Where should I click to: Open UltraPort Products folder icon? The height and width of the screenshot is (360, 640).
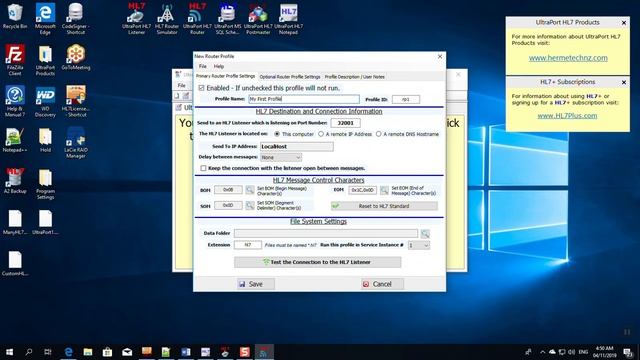point(45,60)
